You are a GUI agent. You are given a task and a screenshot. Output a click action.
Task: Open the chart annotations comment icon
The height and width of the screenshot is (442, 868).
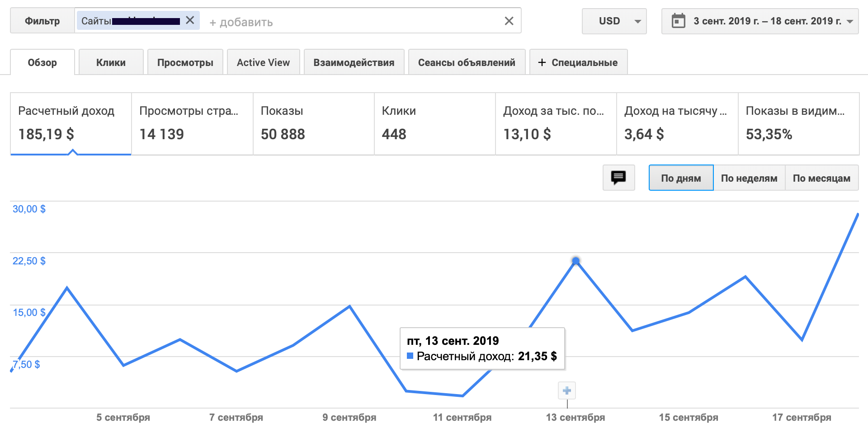[x=618, y=178]
